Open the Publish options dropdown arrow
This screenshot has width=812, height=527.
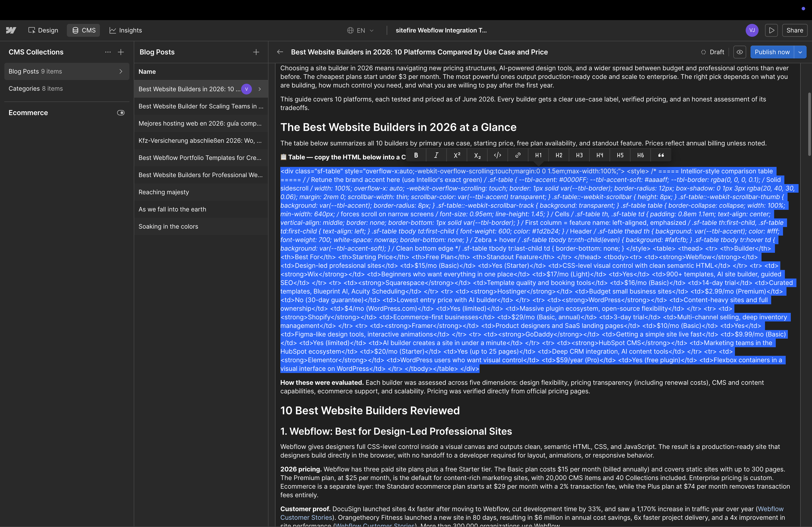800,52
